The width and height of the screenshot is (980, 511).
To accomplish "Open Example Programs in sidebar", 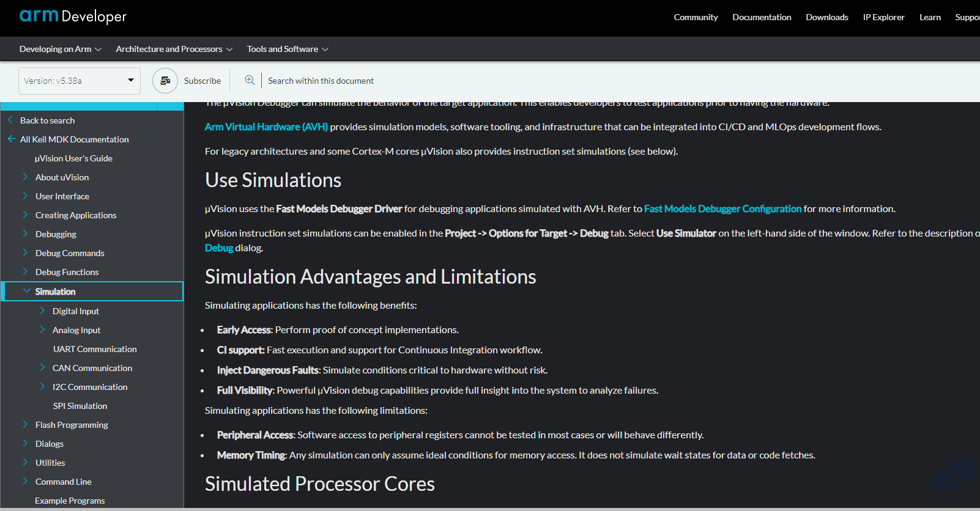I will [x=70, y=501].
